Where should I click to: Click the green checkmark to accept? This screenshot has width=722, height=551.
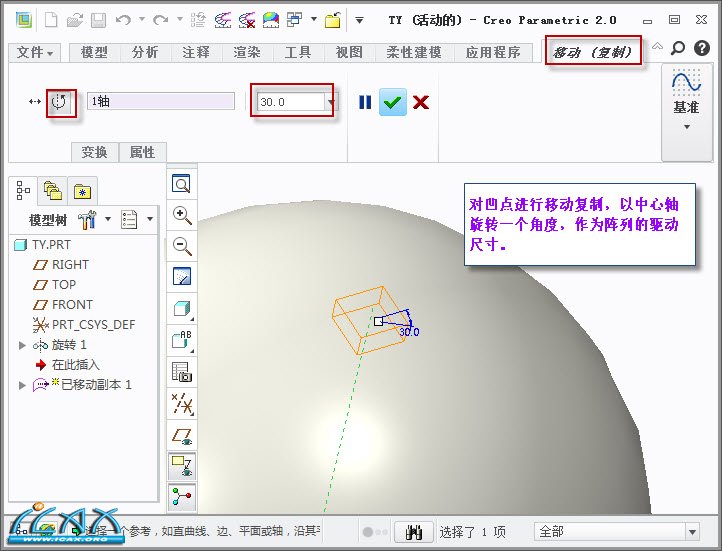[x=393, y=102]
